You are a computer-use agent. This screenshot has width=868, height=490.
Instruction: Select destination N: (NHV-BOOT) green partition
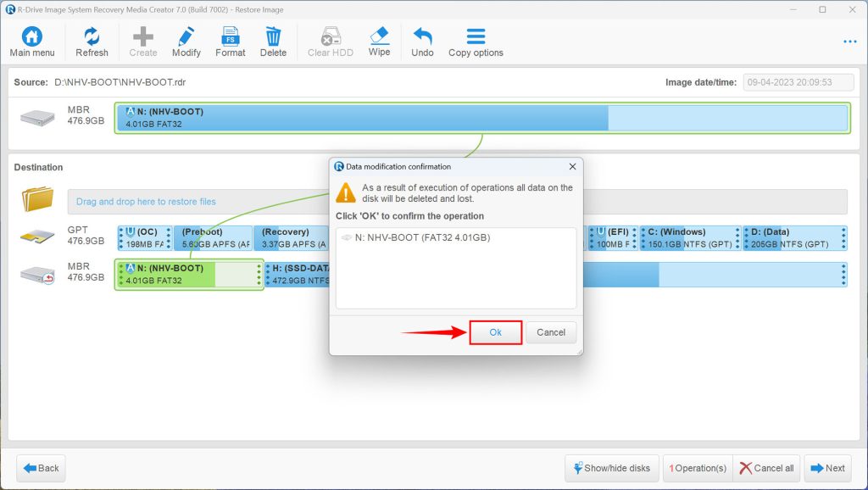189,274
